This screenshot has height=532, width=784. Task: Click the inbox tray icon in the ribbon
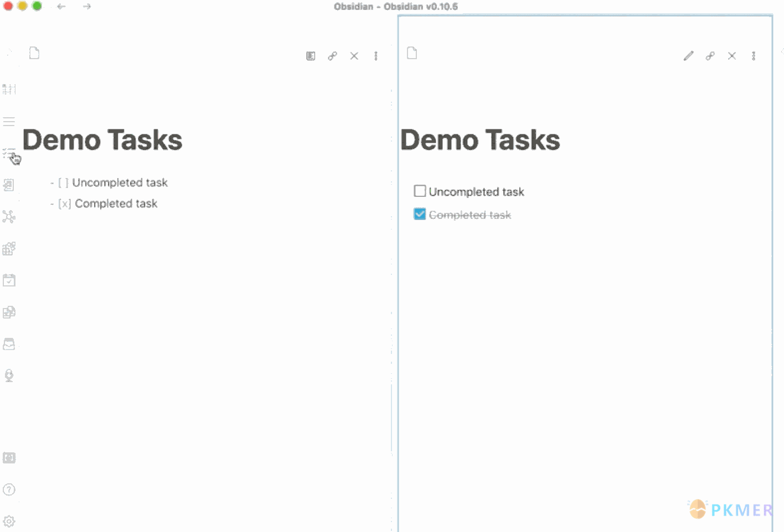9,344
